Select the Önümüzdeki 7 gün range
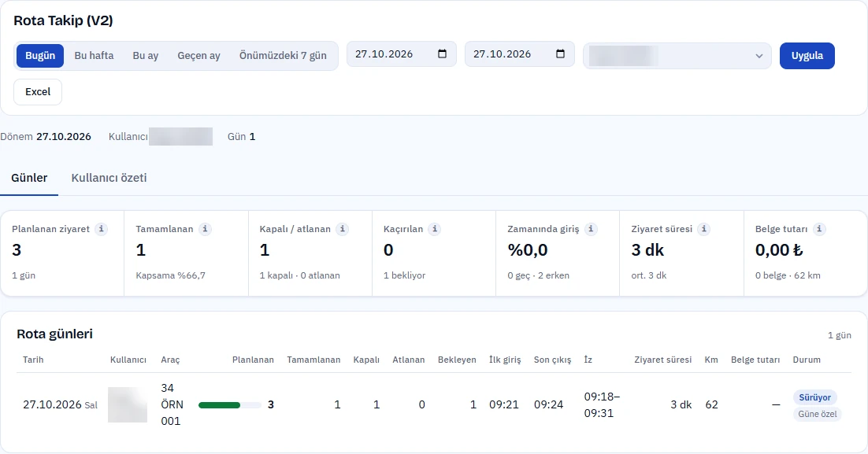Viewport: 868px width, 454px height. coord(283,56)
